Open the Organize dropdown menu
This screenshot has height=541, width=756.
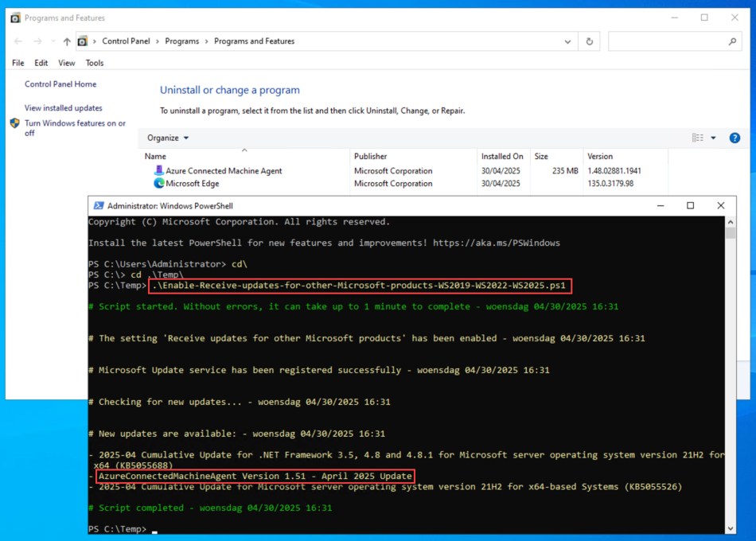coord(167,137)
